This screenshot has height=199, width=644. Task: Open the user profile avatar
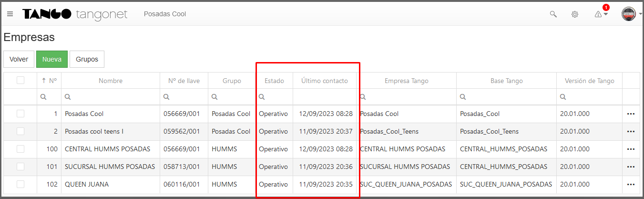629,14
